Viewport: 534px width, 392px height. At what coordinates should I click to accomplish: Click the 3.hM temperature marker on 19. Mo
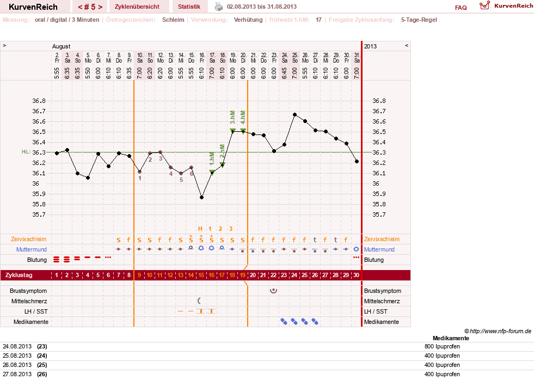pos(232,131)
